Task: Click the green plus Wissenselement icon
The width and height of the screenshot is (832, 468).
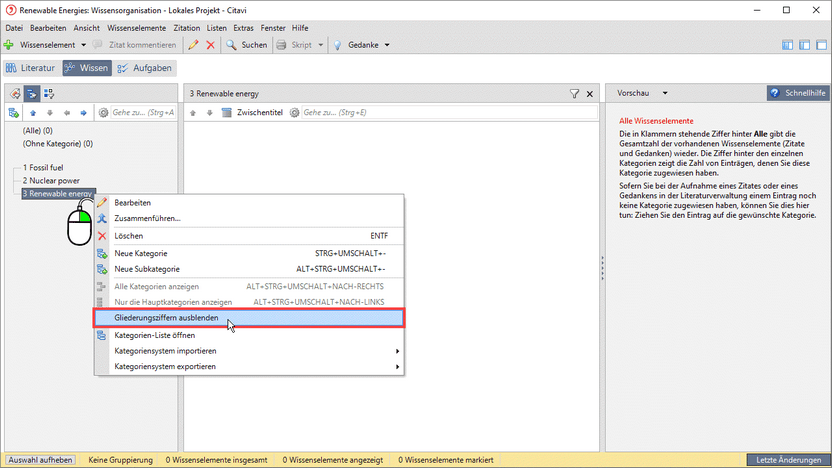Action: pyautogui.click(x=9, y=45)
